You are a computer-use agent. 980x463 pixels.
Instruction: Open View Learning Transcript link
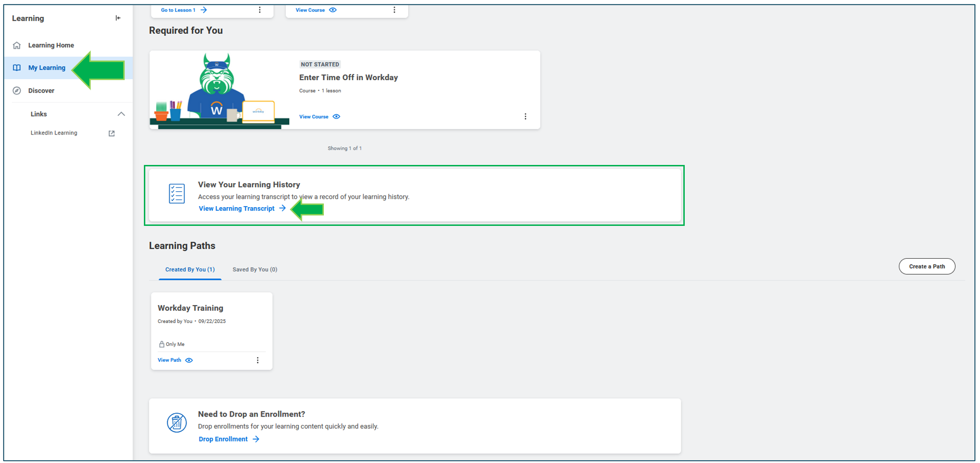point(237,209)
